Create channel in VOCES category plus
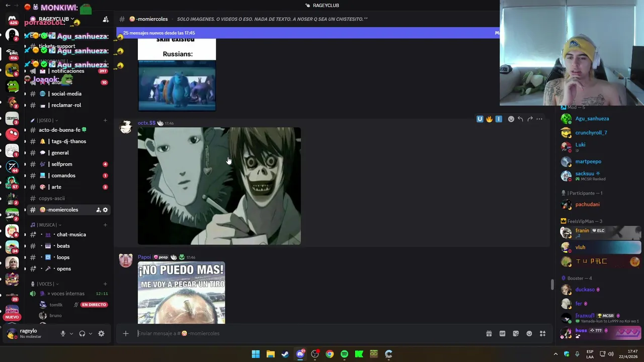The height and width of the screenshot is (362, 644). click(x=105, y=284)
